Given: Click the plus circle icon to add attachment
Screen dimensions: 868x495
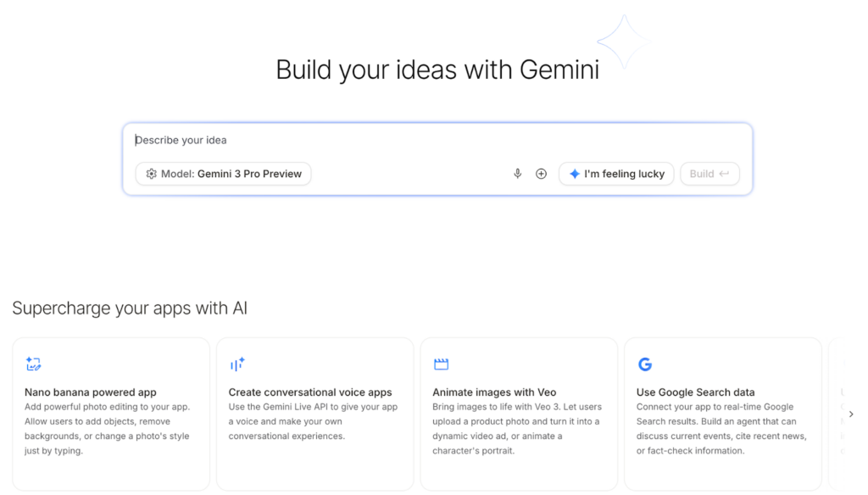Looking at the screenshot, I should (541, 174).
